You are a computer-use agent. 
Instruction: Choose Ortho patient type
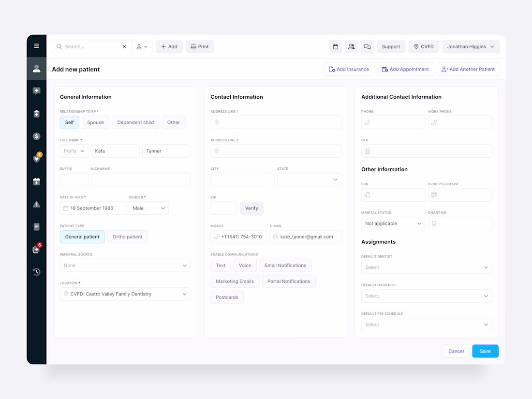(x=128, y=237)
